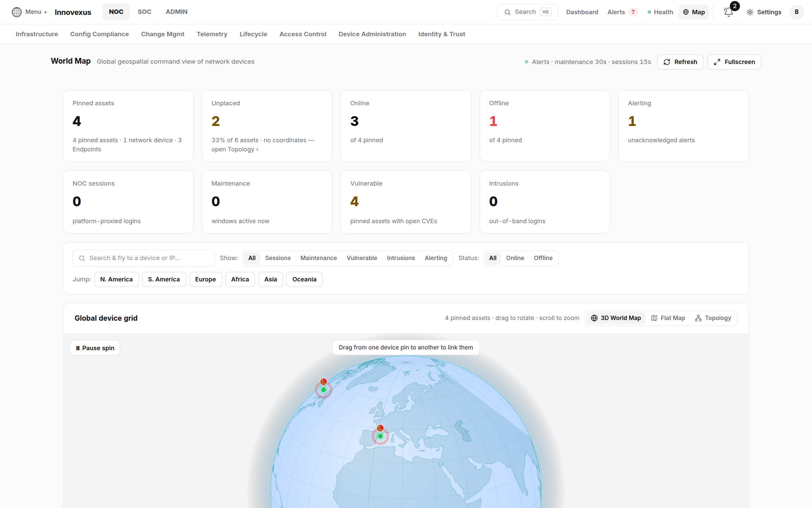This screenshot has width=812, height=508.
Task: Show only Vulnerable devices
Action: coord(362,258)
